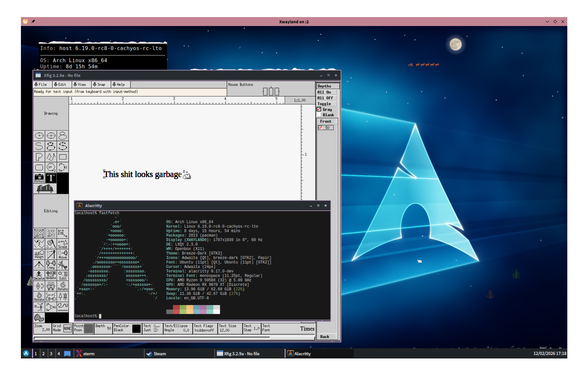Activate the Delete skull tool

pyautogui.click(x=39, y=275)
